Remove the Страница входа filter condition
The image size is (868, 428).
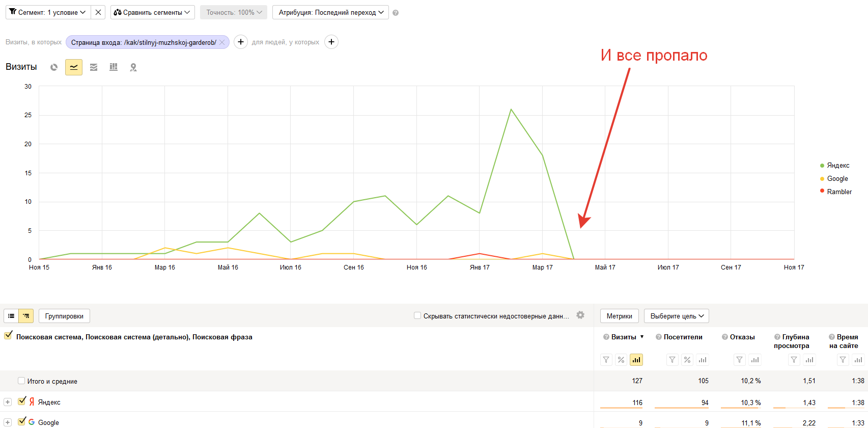[x=222, y=42]
